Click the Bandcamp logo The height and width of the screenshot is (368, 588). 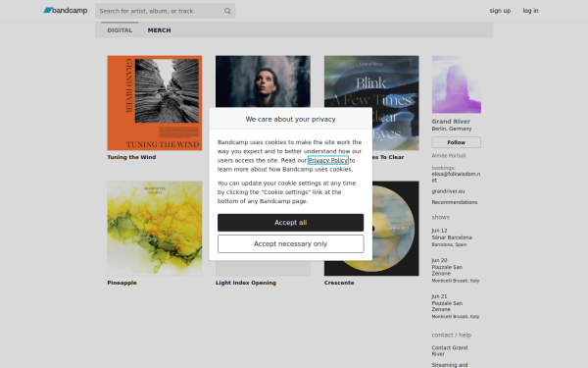(66, 11)
